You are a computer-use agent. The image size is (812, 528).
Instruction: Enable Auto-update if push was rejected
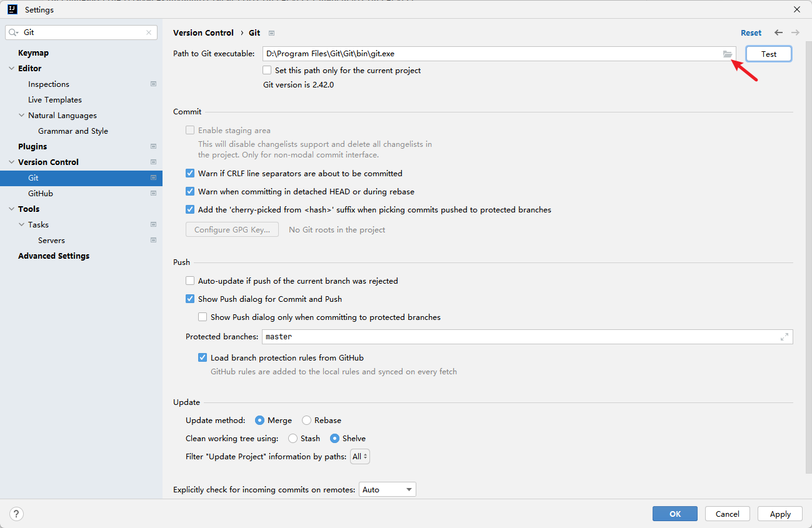point(190,281)
